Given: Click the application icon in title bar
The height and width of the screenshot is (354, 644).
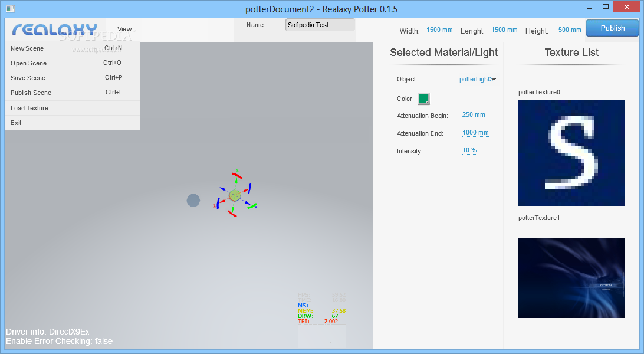Looking at the screenshot, I should tap(11, 9).
